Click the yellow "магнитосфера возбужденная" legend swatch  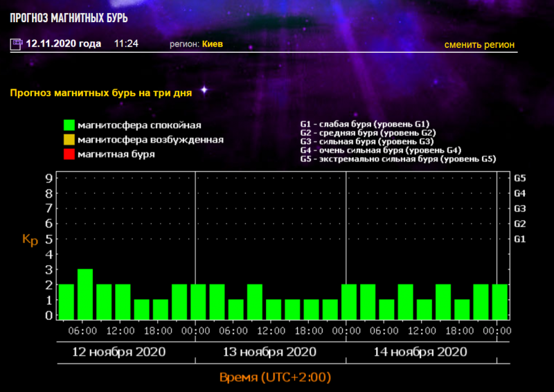click(69, 140)
